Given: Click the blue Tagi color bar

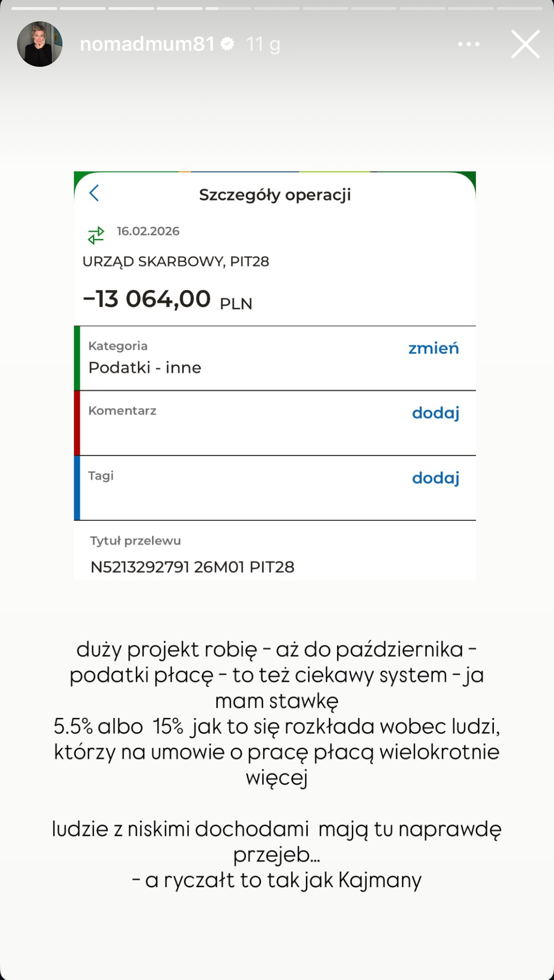Looking at the screenshot, I should tap(77, 488).
